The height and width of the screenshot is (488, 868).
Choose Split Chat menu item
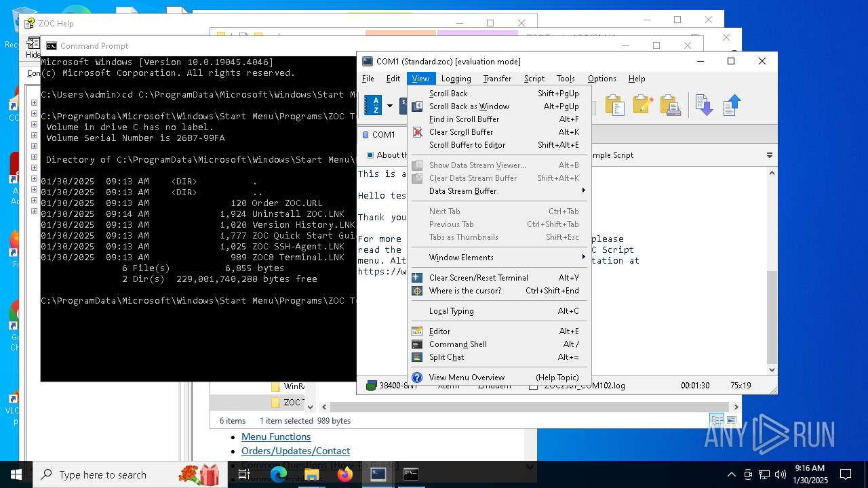coord(498,357)
